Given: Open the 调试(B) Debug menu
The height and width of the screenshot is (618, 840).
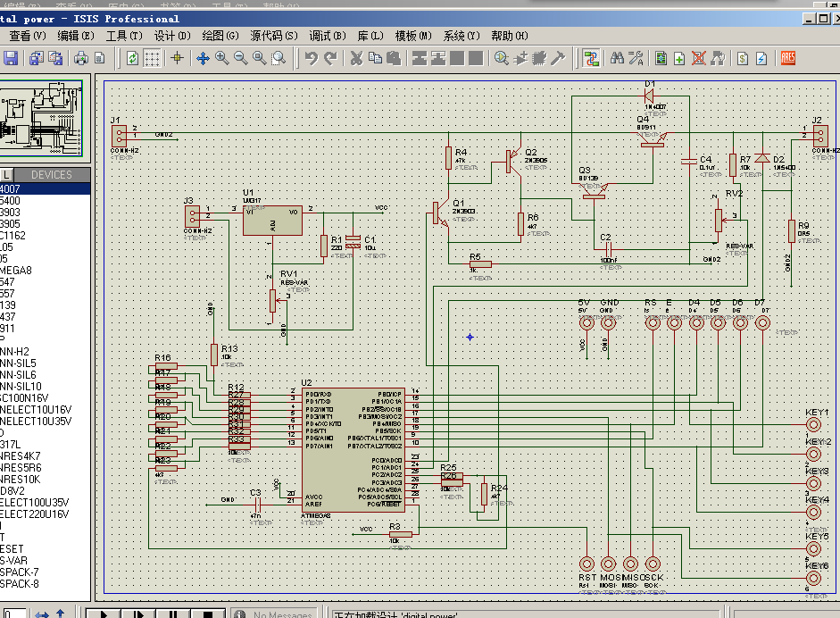Looking at the screenshot, I should [328, 36].
